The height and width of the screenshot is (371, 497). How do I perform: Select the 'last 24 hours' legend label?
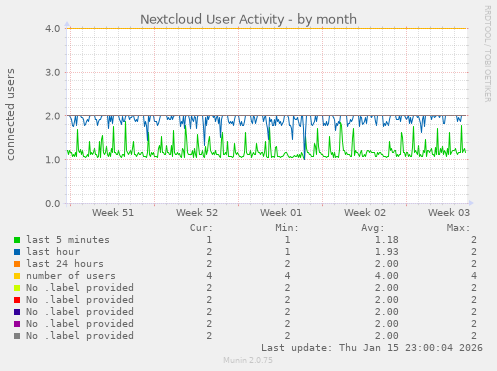[x=65, y=264]
